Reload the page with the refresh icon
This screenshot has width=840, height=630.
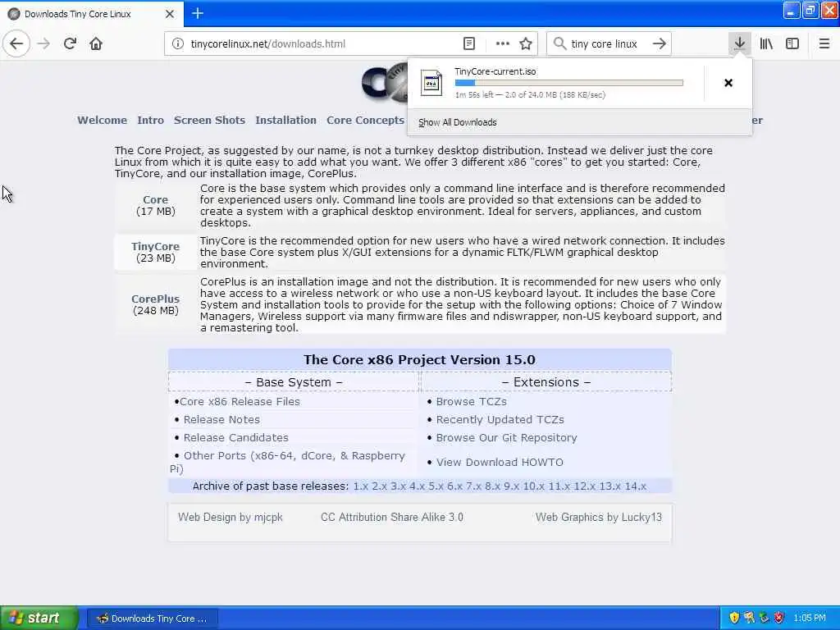(70, 43)
